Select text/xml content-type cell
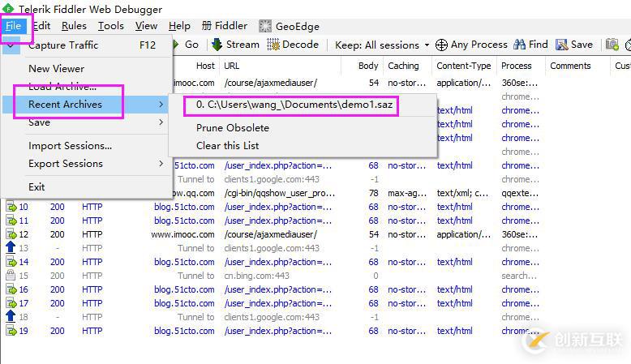Viewport: 631px width, 364px height. tap(463, 194)
